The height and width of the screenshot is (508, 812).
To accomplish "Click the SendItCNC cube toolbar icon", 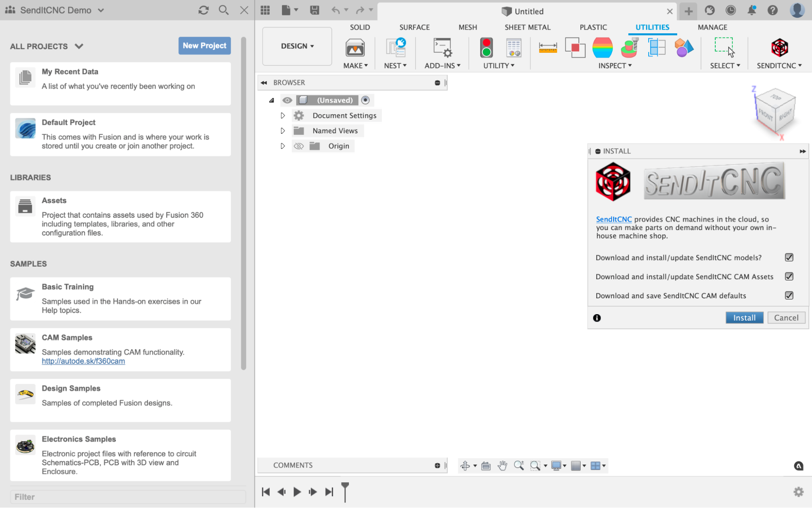I will 780,48.
